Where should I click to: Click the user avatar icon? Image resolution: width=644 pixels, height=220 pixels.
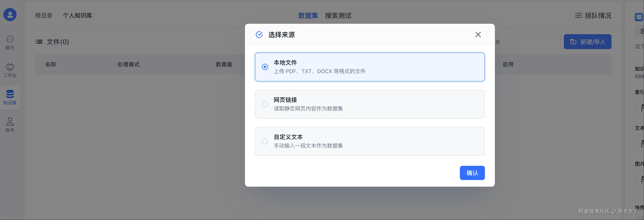10,15
